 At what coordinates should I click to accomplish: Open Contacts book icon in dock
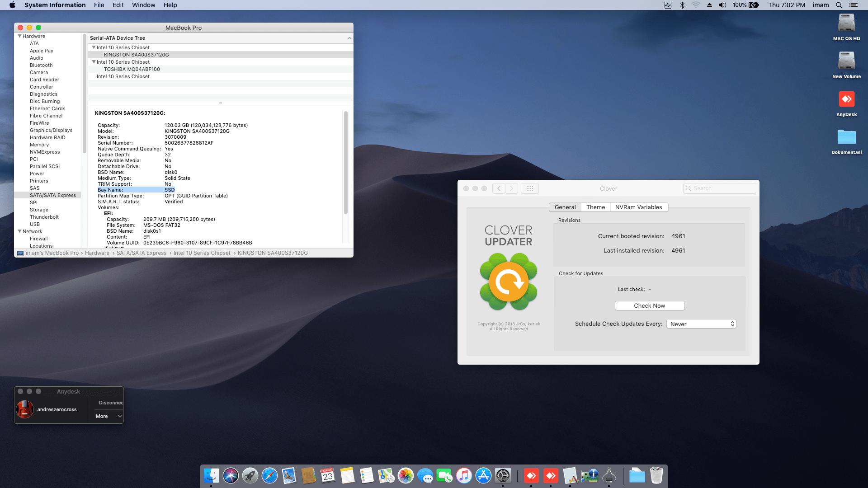(308, 475)
